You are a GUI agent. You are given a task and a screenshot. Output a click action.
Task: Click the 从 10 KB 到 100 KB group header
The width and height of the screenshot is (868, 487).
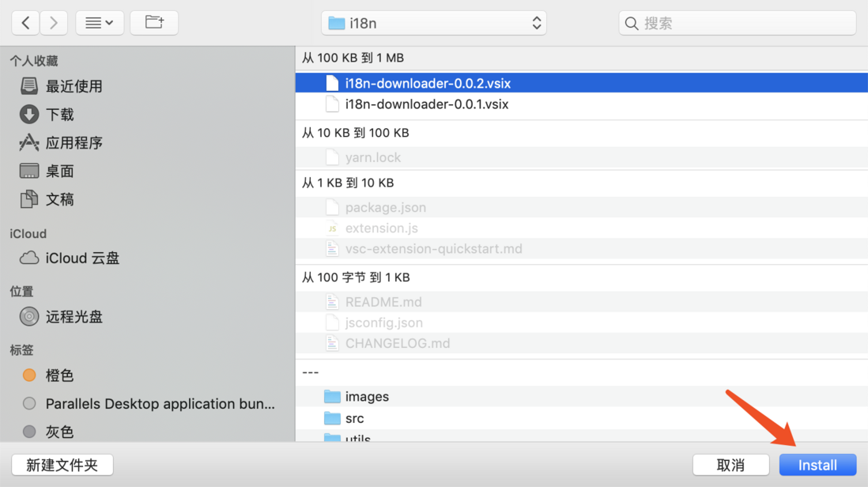coord(355,133)
